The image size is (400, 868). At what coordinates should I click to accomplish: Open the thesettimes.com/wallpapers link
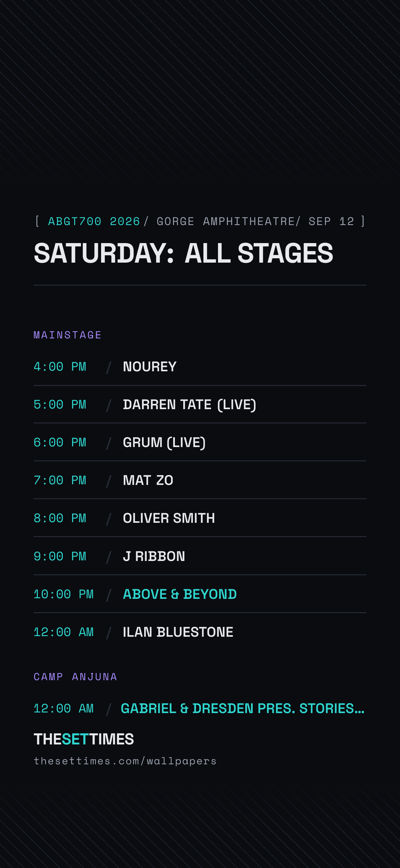(125, 761)
